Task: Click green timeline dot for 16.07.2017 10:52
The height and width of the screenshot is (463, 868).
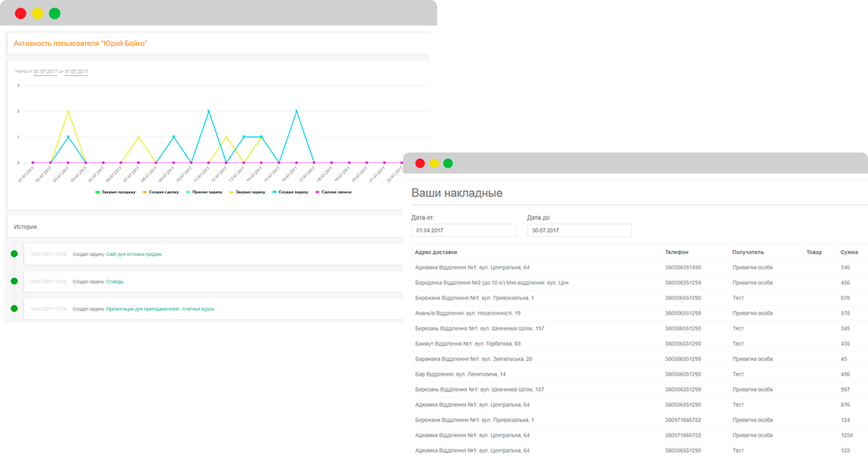Action: coord(13,281)
